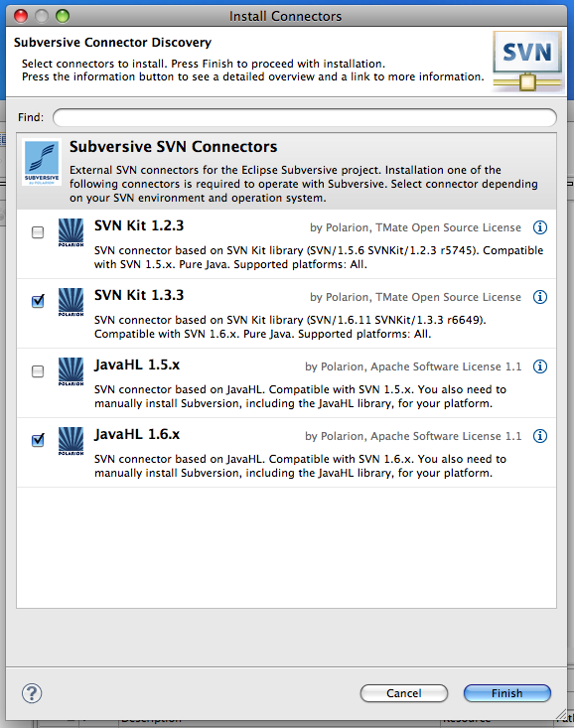The height and width of the screenshot is (728, 574).
Task: Click the green zoom window button
Action: (x=63, y=16)
